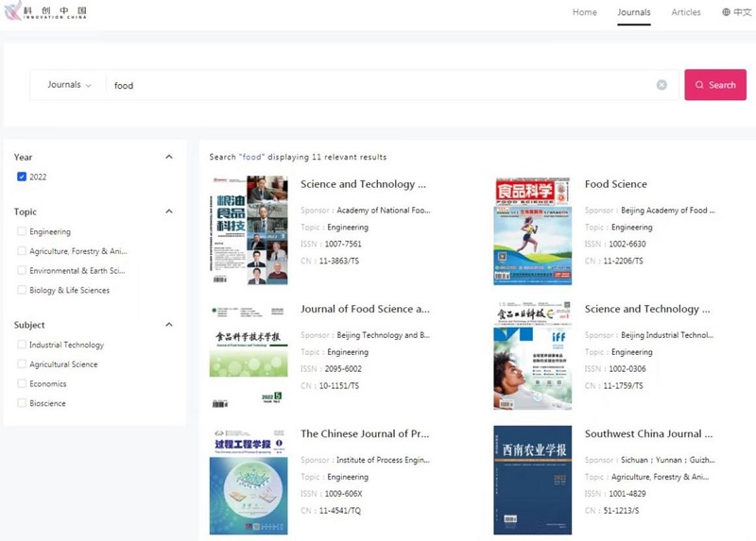756x541 pixels.
Task: Click ISSN 1009-606X
Action: [343, 493]
